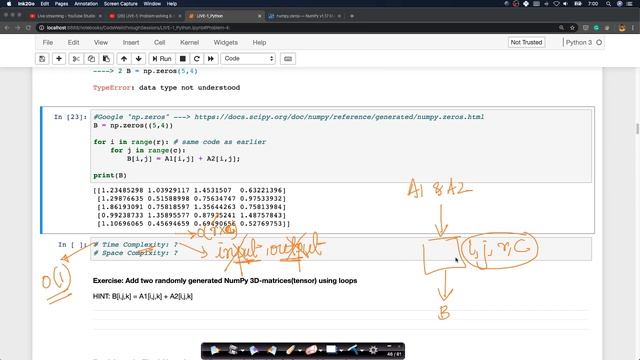
Task: Open a new browser tab
Action: click(x=352, y=16)
